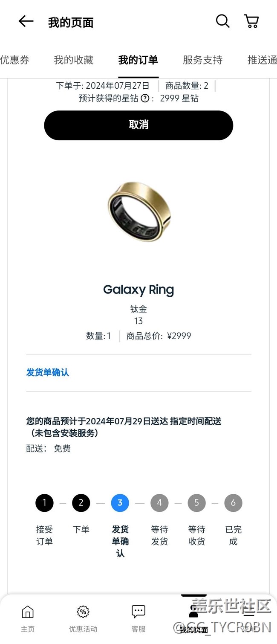Open the shopping cart
The height and width of the screenshot is (644, 277).
coord(251,21)
